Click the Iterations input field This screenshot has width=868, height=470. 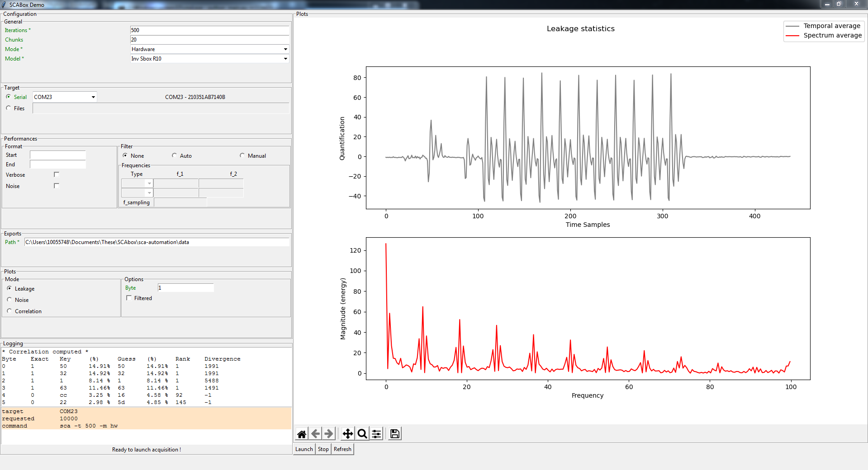pyautogui.click(x=209, y=30)
